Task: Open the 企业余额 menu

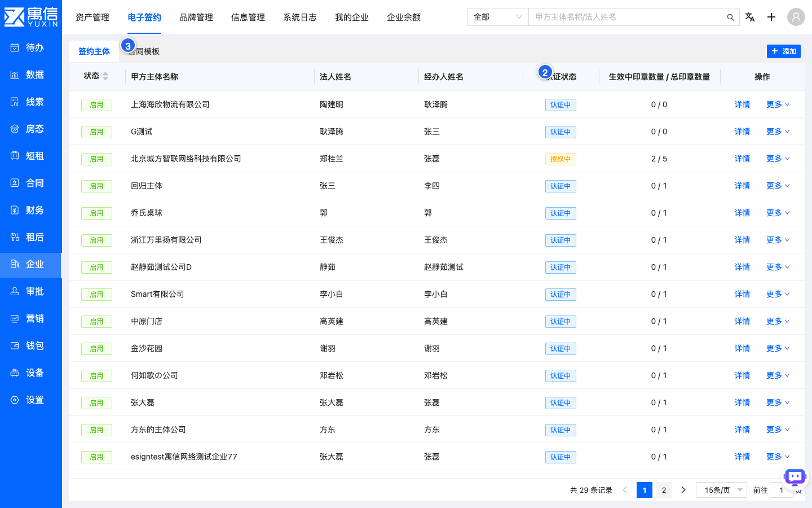Action: 404,17
